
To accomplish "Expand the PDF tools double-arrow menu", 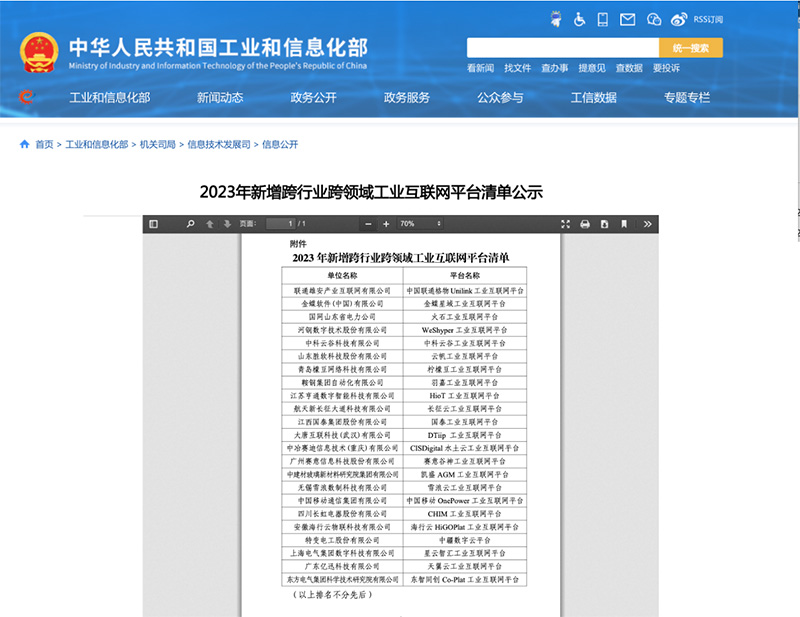I will [x=647, y=224].
